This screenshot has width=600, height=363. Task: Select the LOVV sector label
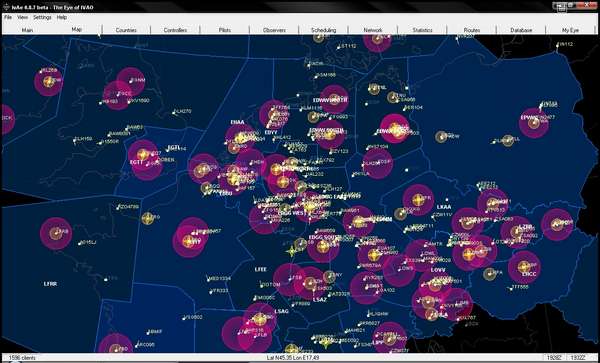[x=438, y=270]
